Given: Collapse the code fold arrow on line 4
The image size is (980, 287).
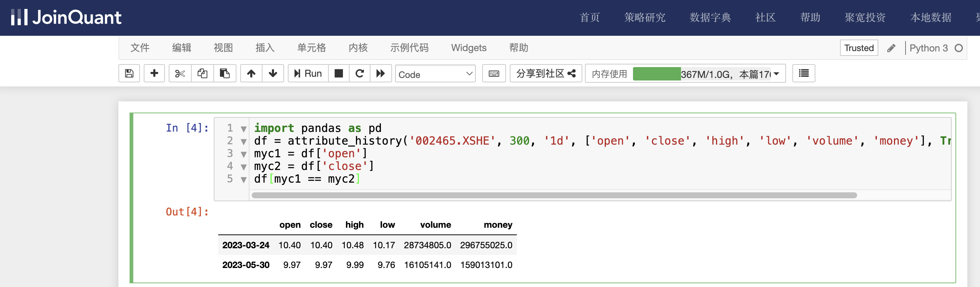Looking at the screenshot, I should click(244, 167).
